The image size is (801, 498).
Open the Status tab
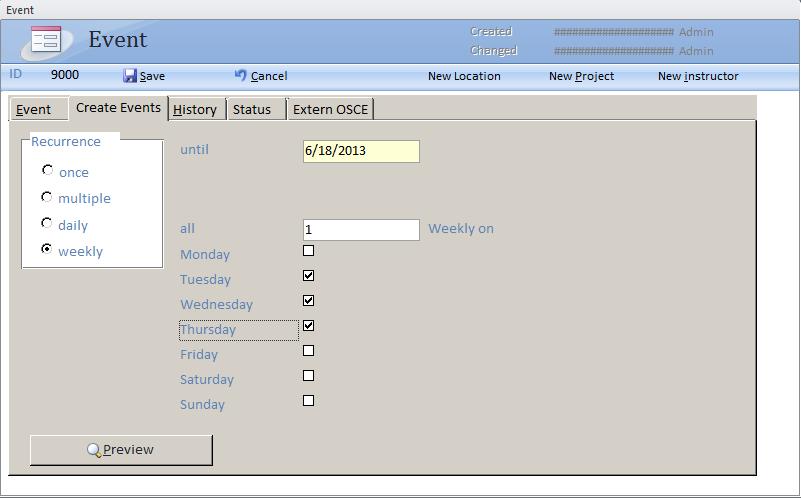pos(252,109)
